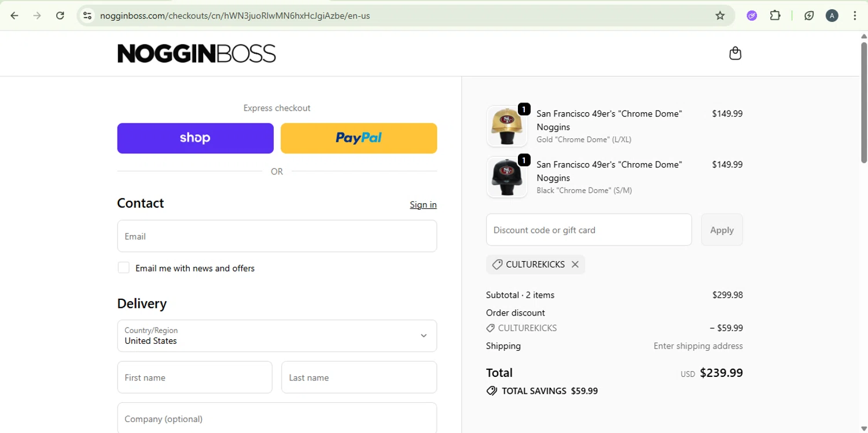
Task: Open the Country/Region dropdown
Action: coord(277,336)
